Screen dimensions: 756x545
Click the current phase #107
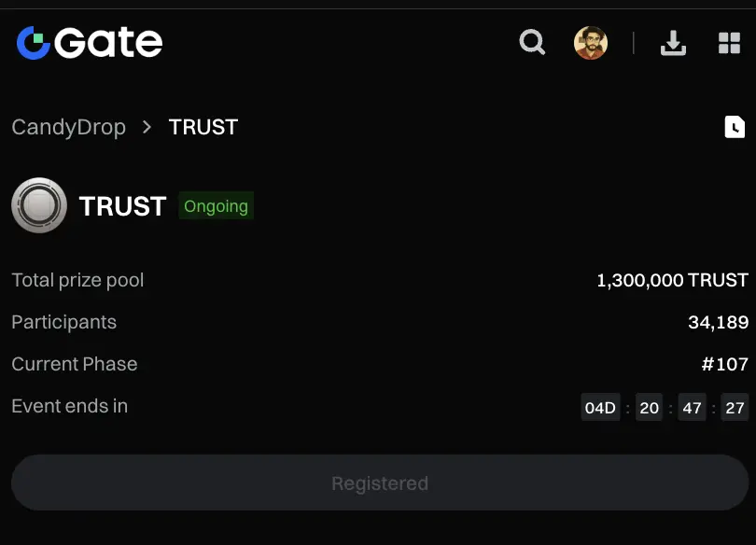pos(725,364)
